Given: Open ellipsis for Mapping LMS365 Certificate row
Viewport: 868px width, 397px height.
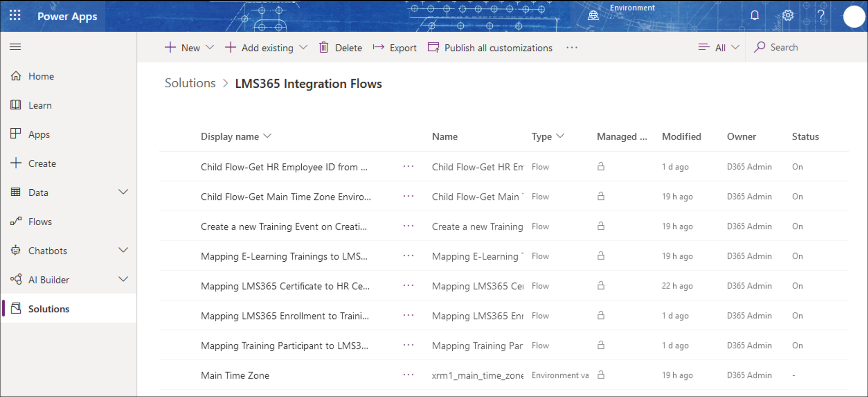Looking at the screenshot, I should 408,286.
